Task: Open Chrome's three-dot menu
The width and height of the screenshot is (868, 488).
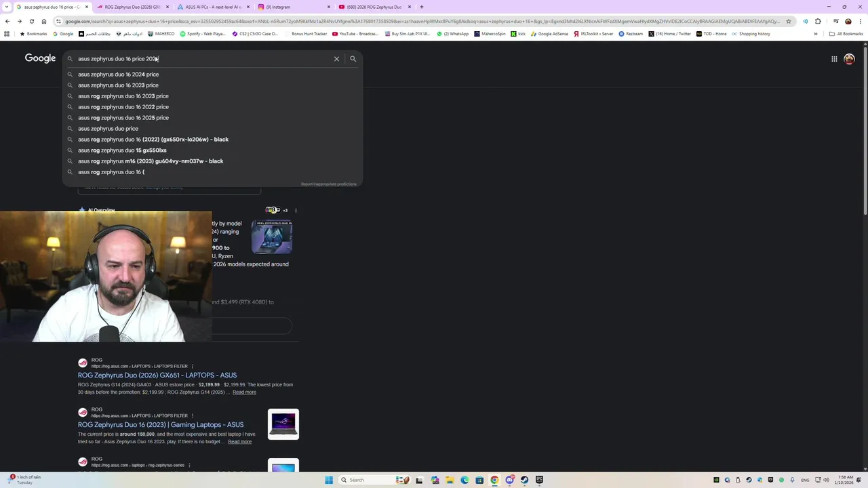Action: coord(861,21)
